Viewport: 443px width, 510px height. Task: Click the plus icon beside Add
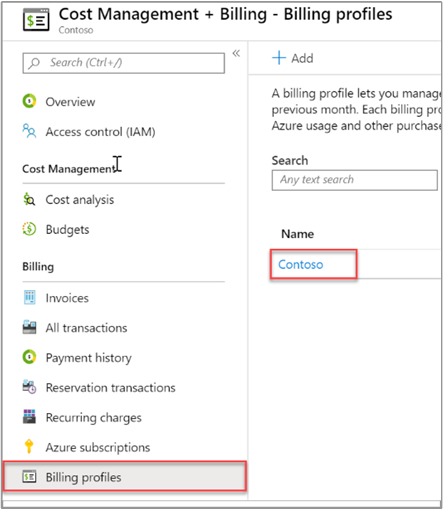(x=279, y=58)
